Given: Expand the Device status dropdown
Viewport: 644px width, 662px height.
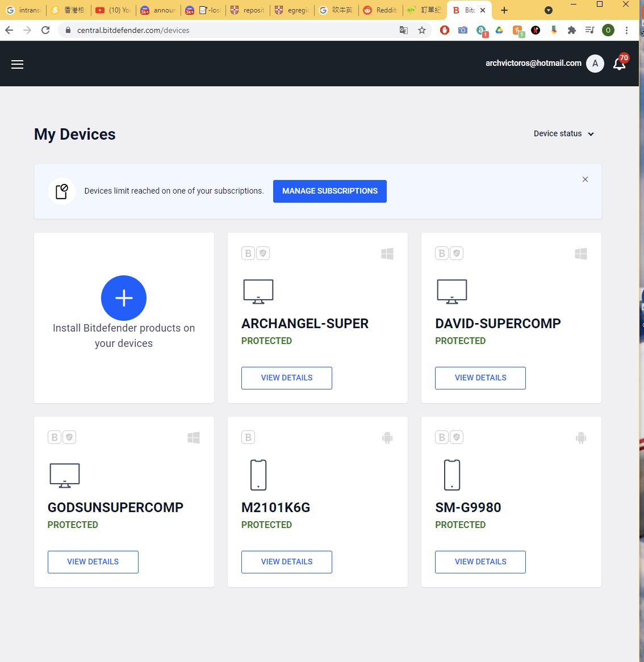Looking at the screenshot, I should coord(564,134).
